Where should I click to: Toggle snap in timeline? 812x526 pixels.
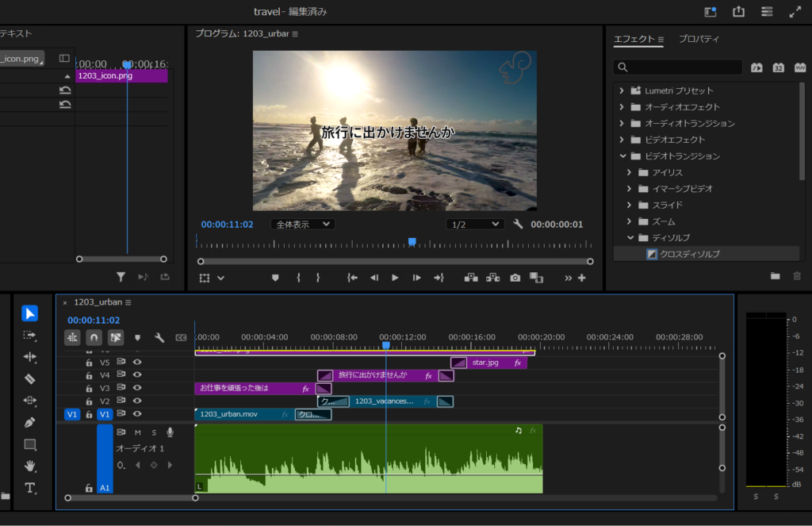94,338
